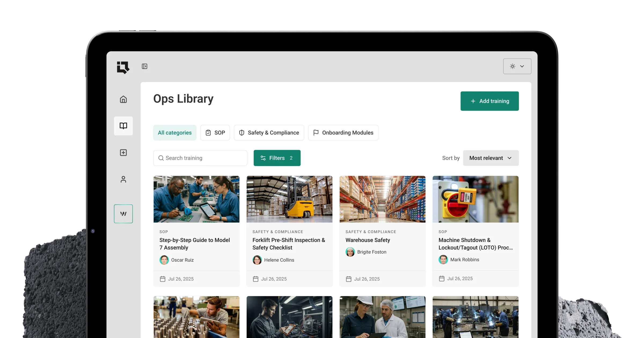Select the All categories tab
Viewport: 644px width, 338px height.
pyautogui.click(x=175, y=133)
